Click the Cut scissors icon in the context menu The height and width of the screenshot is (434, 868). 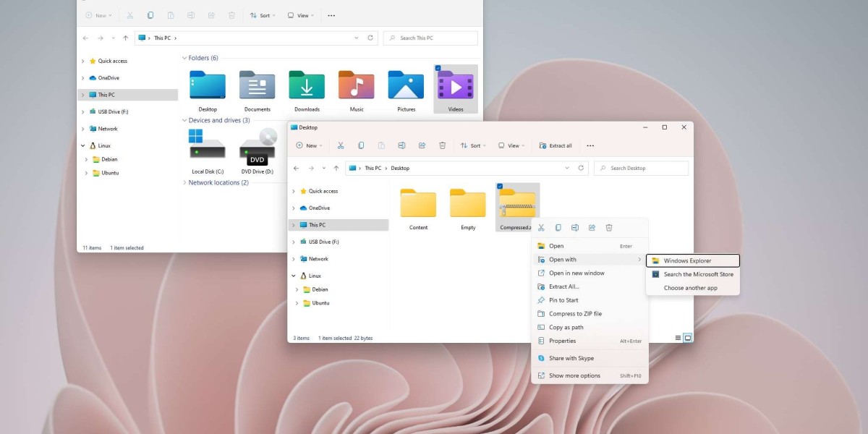(541, 227)
